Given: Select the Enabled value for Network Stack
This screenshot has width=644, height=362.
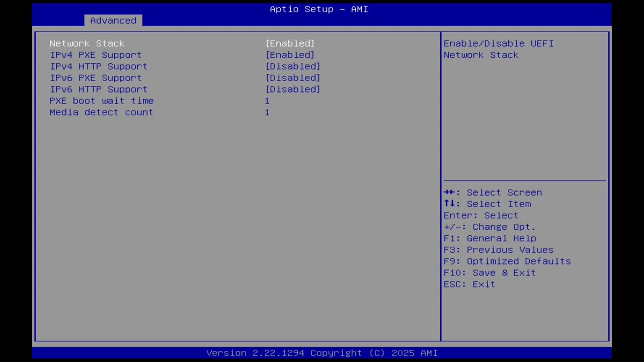Looking at the screenshot, I should [290, 43].
